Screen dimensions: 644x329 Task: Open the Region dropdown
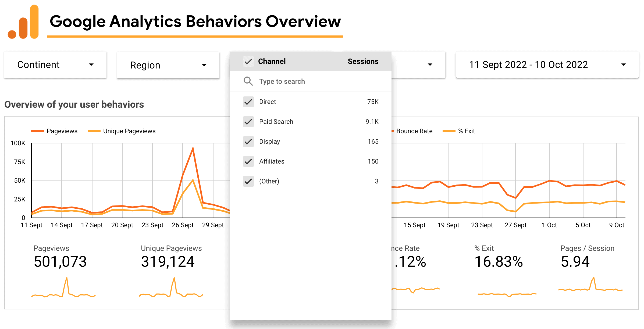tap(168, 65)
